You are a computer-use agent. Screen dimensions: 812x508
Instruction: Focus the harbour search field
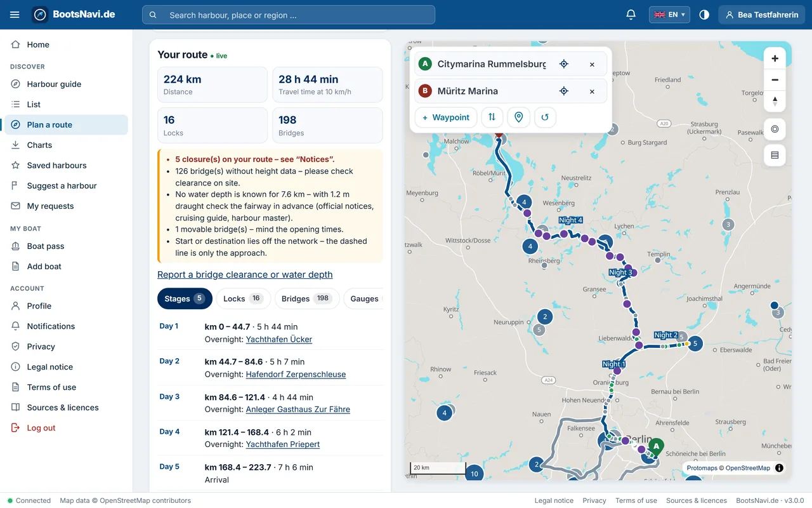click(289, 15)
